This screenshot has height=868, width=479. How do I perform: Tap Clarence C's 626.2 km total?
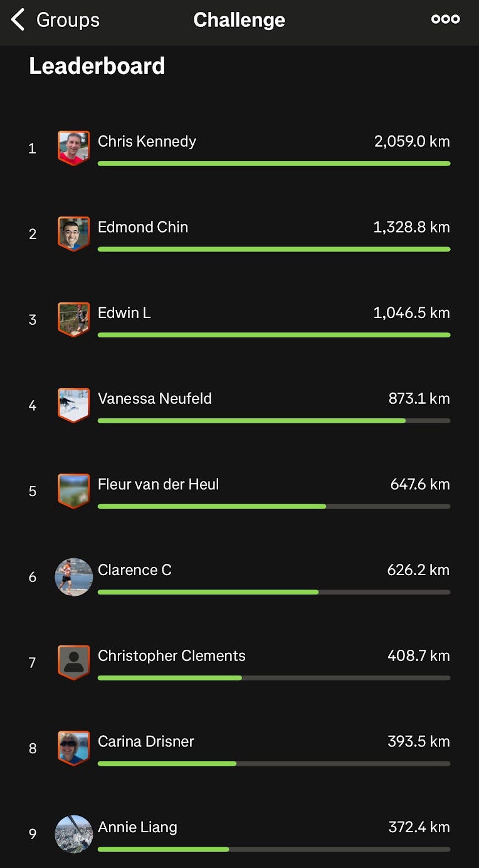(x=418, y=570)
